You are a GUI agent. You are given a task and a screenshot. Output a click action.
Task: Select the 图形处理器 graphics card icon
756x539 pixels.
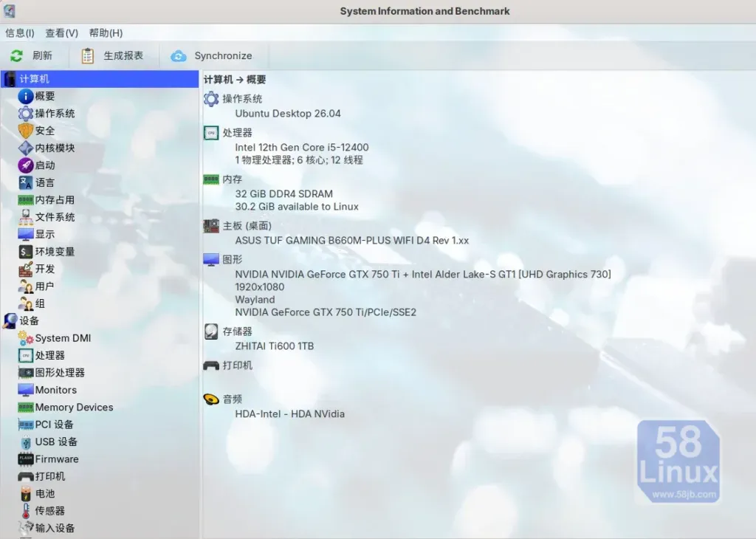click(x=26, y=373)
